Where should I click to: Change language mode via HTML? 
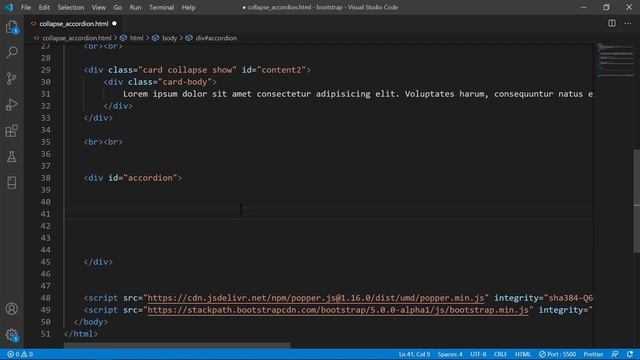pyautogui.click(x=522, y=354)
